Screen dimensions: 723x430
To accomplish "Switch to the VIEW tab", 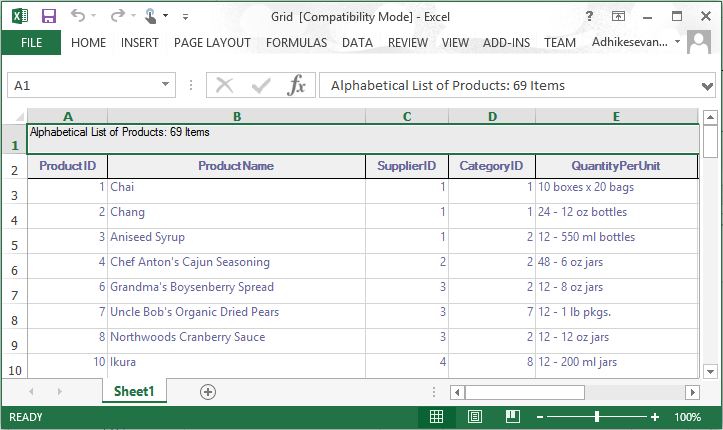I will point(455,42).
